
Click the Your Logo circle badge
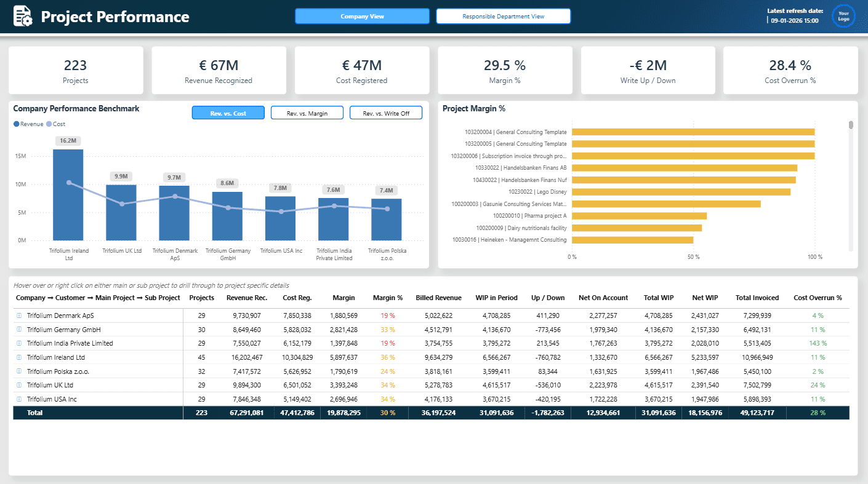click(843, 16)
